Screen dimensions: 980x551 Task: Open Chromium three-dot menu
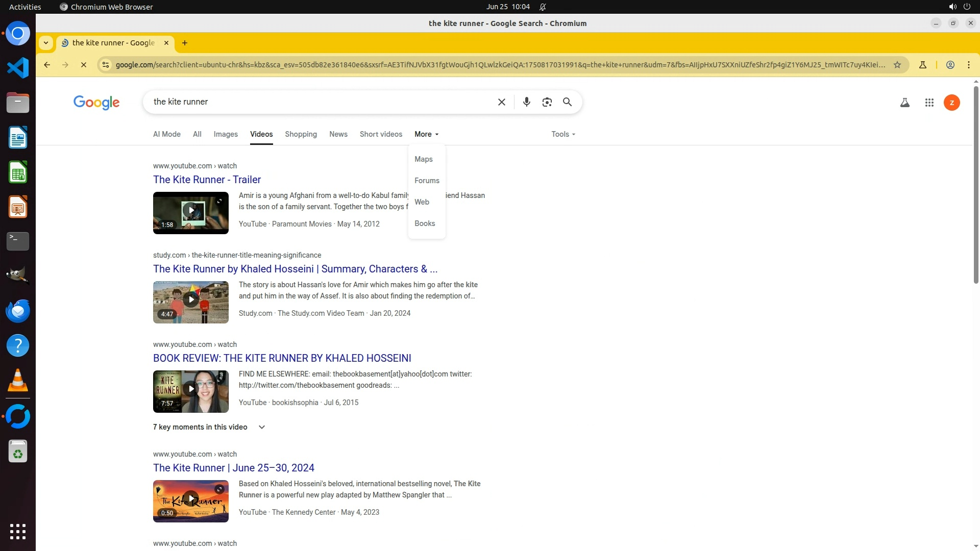tap(968, 65)
